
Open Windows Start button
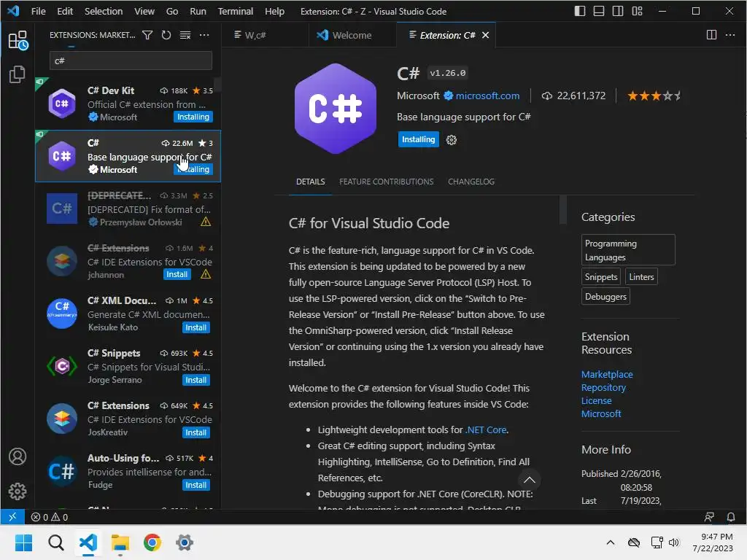click(24, 542)
